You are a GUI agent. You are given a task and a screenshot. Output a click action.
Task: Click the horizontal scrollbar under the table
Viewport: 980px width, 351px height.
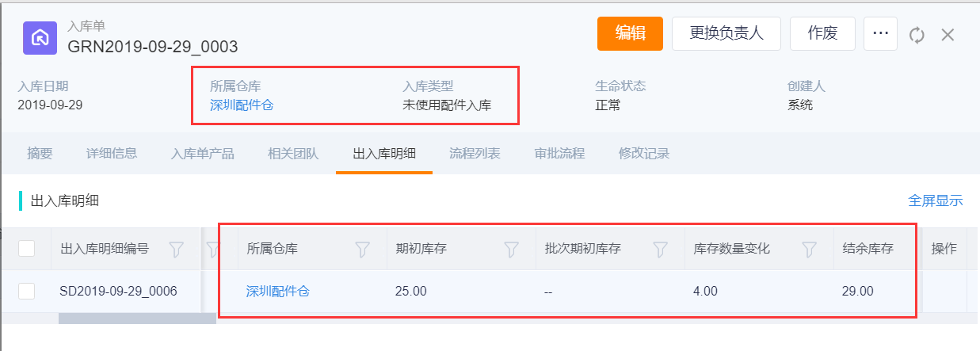tap(137, 319)
